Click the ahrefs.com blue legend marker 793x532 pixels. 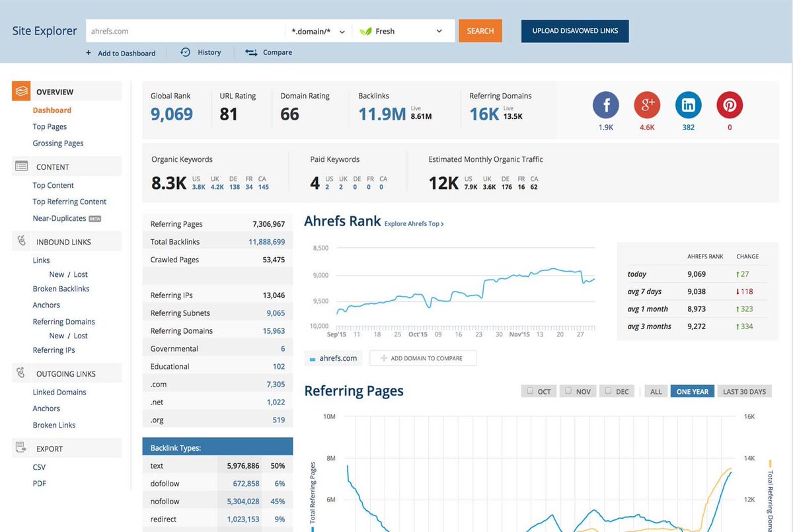313,359
